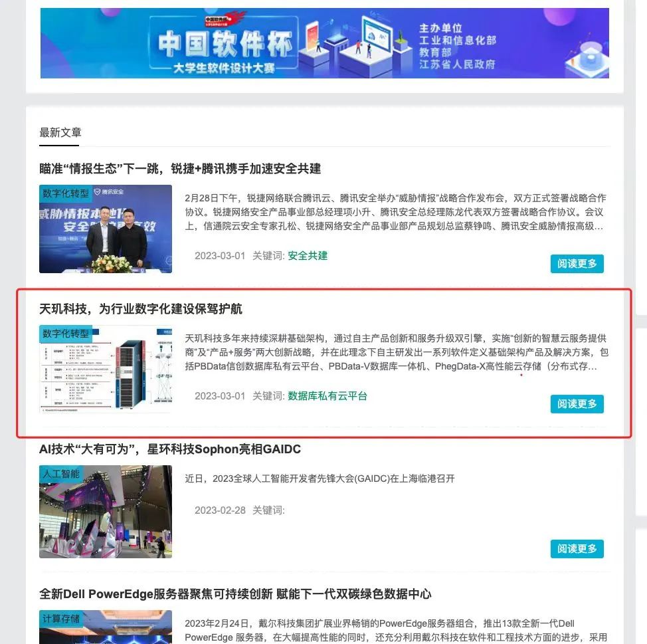Click 阅读更多 for the 天玑科技 article
647x644 pixels.
tap(577, 403)
